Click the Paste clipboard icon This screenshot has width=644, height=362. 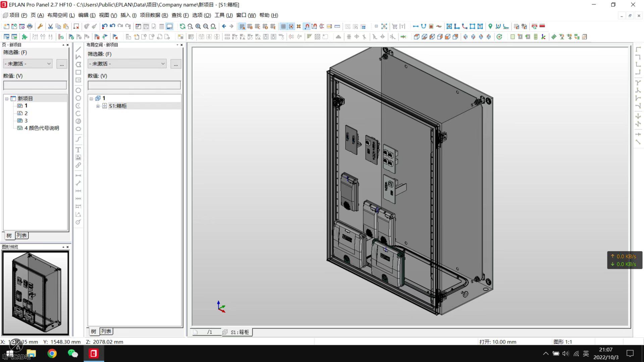[66, 26]
